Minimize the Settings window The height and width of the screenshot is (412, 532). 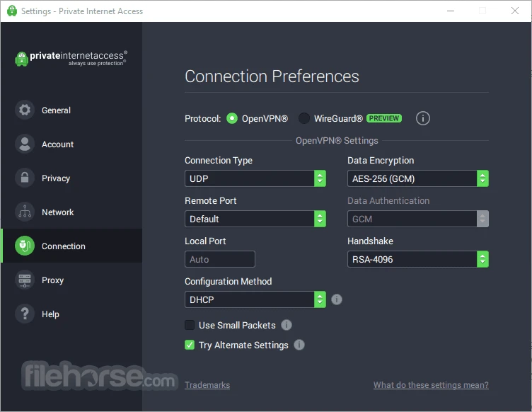[x=451, y=11]
